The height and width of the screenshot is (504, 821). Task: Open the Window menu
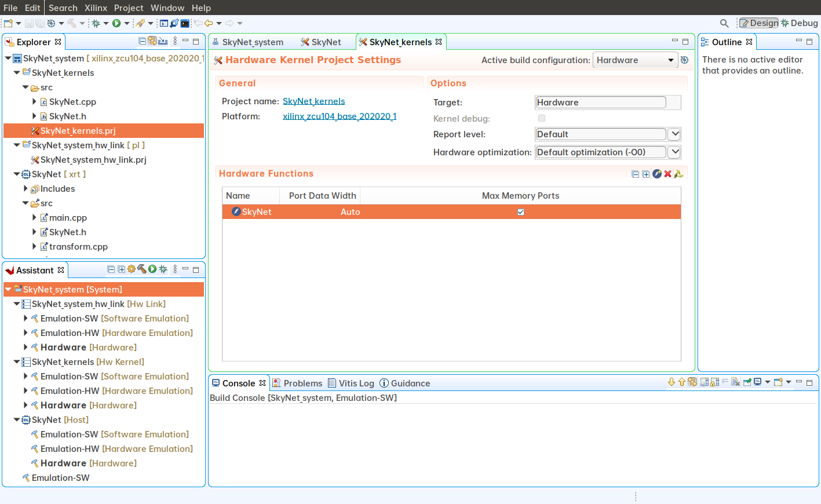click(167, 8)
